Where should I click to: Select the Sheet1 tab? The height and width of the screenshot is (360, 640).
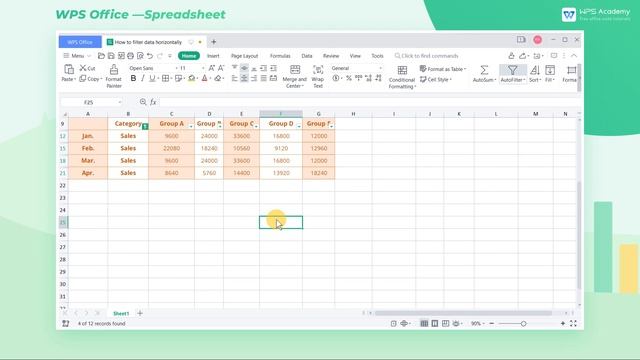pos(121,313)
